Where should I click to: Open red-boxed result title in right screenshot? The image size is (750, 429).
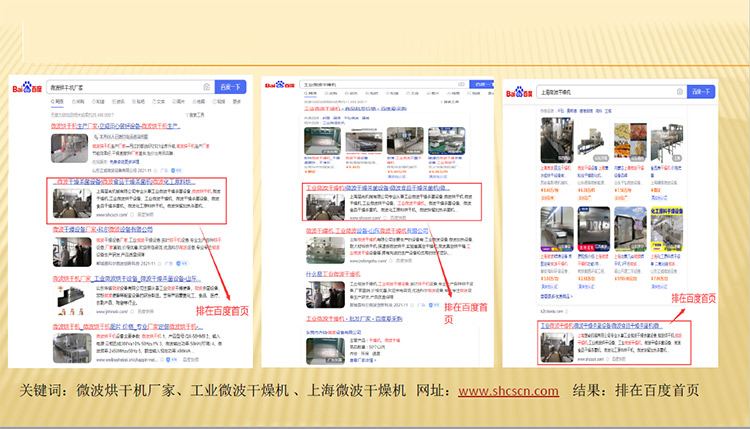(x=600, y=326)
